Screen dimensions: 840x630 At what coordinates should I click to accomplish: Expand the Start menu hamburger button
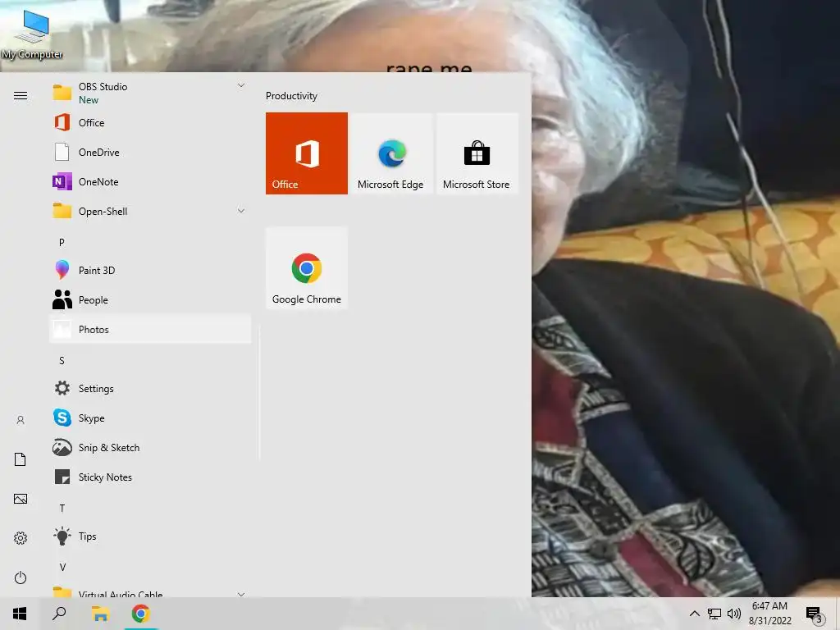coord(21,95)
